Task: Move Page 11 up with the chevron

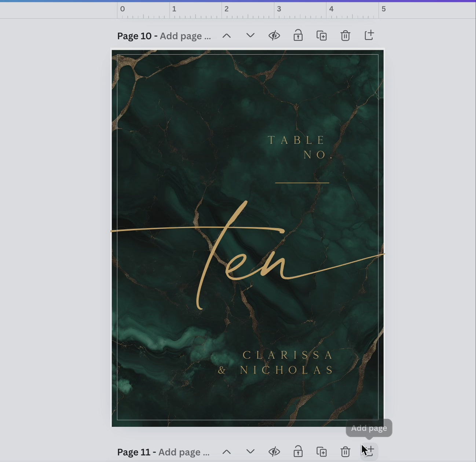Action: point(227,452)
